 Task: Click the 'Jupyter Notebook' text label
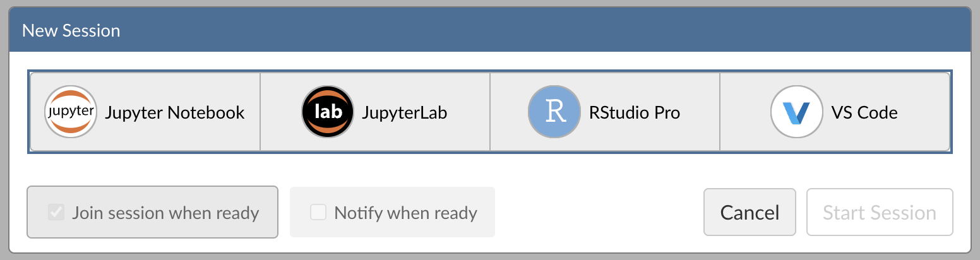175,113
